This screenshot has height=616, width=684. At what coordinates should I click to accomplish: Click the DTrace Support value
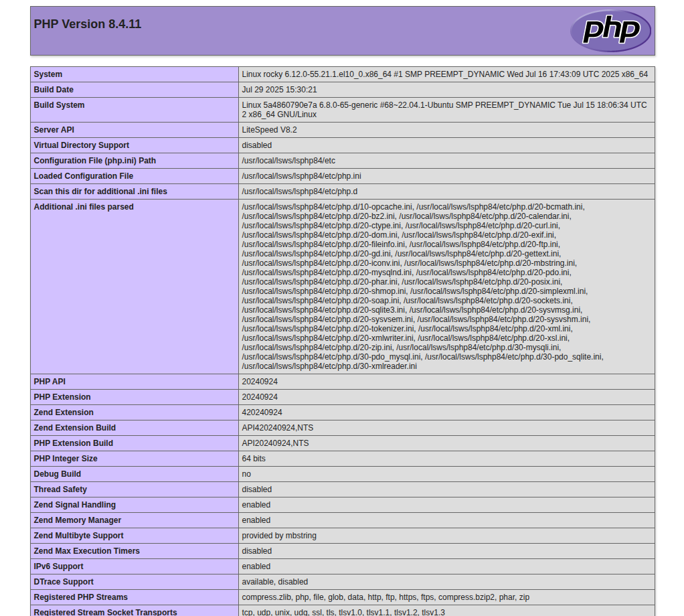(274, 582)
